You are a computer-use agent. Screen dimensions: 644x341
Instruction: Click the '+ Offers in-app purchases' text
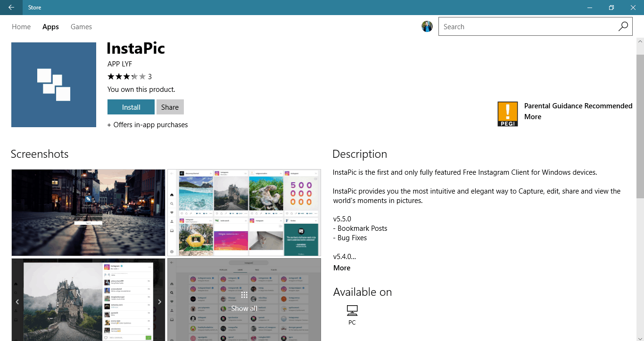click(148, 125)
